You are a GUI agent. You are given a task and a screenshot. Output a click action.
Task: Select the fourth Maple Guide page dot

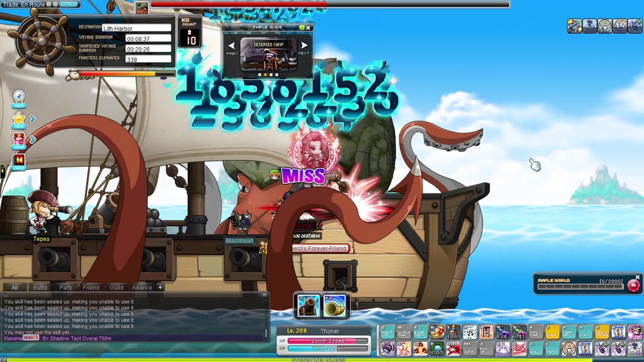tap(276, 75)
